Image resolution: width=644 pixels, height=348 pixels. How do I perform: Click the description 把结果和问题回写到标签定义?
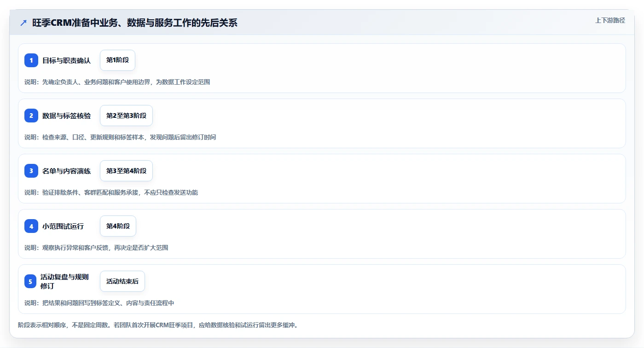coord(81,303)
